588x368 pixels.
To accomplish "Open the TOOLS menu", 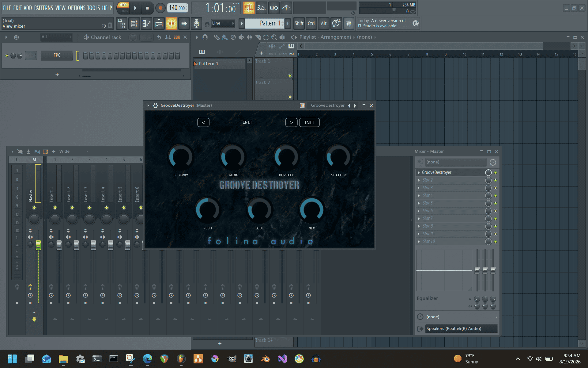I will (93, 8).
